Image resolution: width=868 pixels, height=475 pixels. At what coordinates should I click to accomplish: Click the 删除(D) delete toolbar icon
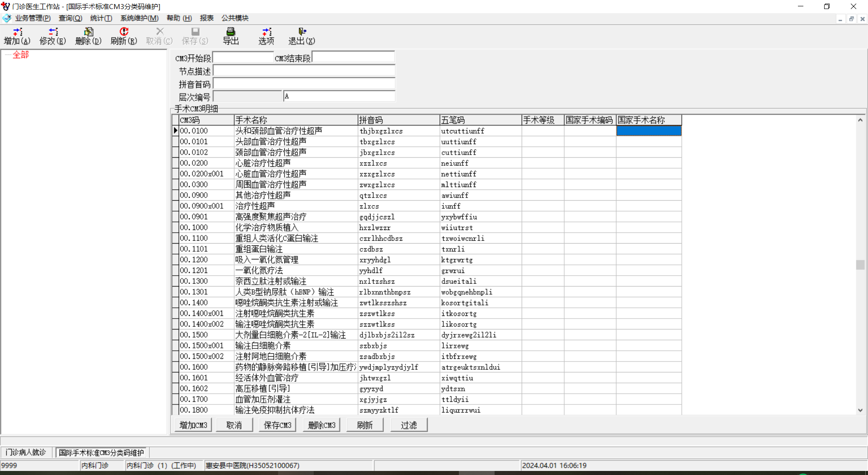click(89, 36)
